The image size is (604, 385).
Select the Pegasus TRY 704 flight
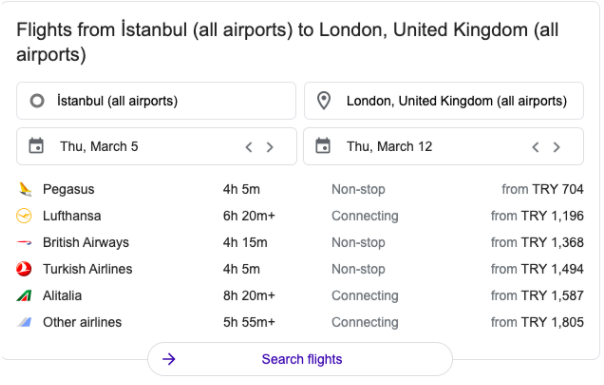[x=300, y=189]
